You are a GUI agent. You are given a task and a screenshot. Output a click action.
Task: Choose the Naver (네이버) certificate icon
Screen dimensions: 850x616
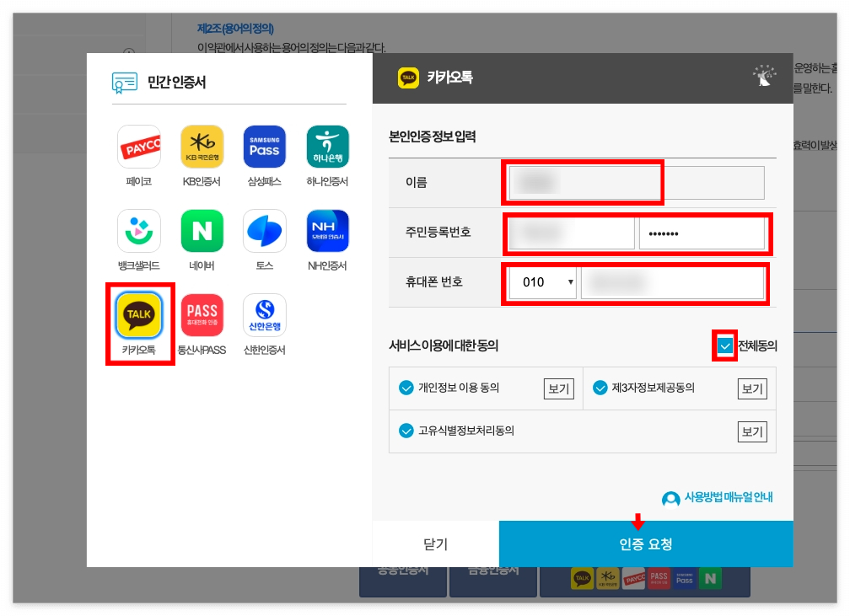coord(202,232)
